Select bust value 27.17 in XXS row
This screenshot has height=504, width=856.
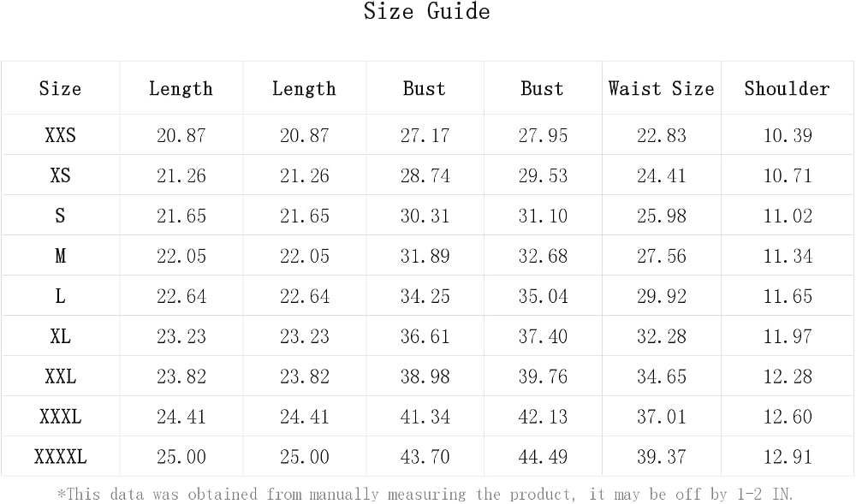pos(425,135)
